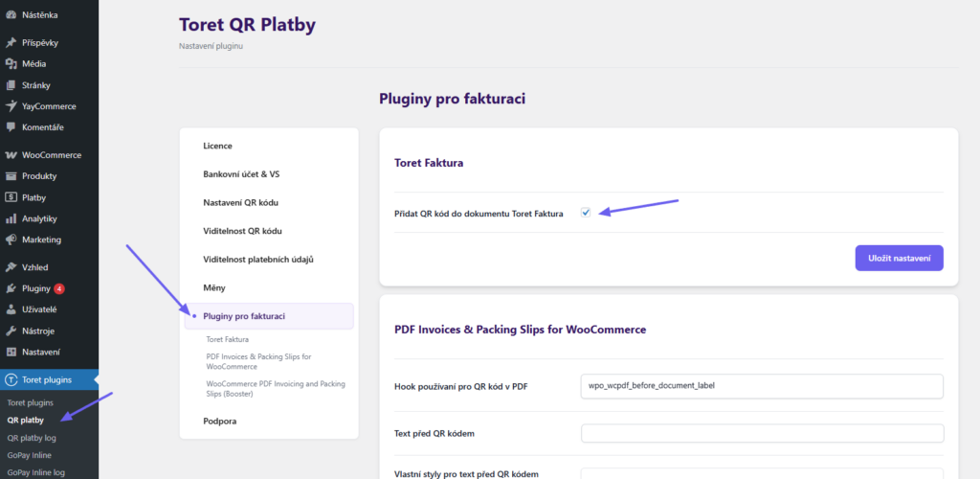980x479 pixels.
Task: Jump to WooCommerce PDF Invoicing (Booster) subsection
Action: [276, 389]
